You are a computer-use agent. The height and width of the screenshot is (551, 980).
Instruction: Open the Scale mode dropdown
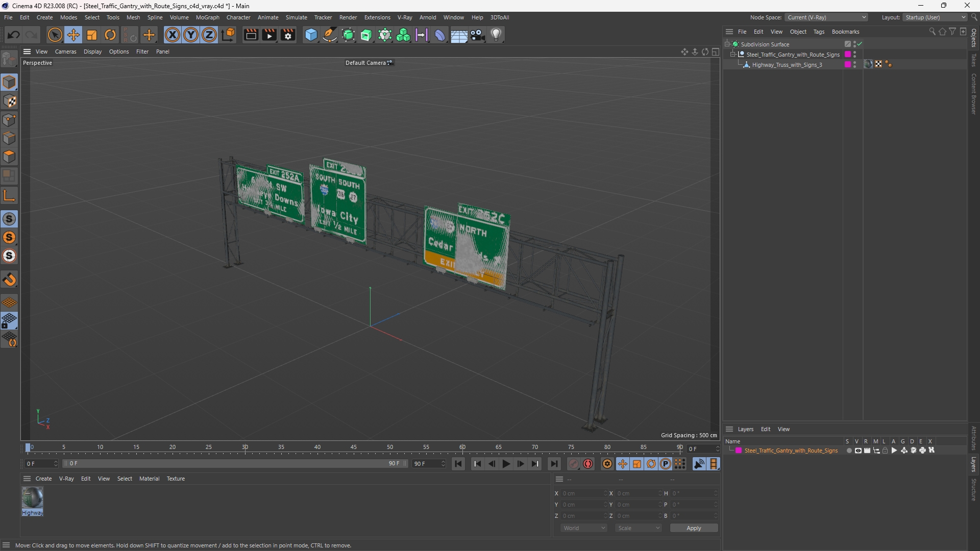pyautogui.click(x=639, y=528)
